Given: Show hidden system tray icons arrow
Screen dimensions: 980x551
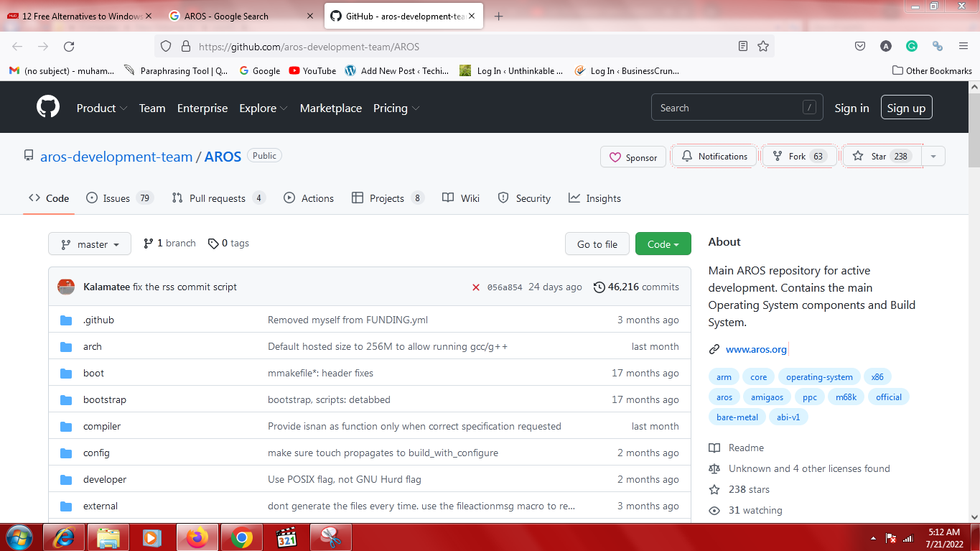Looking at the screenshot, I should point(874,538).
